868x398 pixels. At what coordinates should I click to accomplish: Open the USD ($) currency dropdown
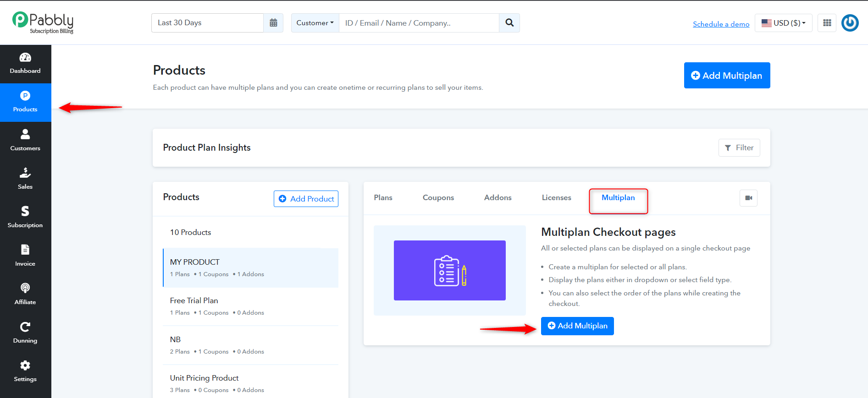pyautogui.click(x=784, y=23)
